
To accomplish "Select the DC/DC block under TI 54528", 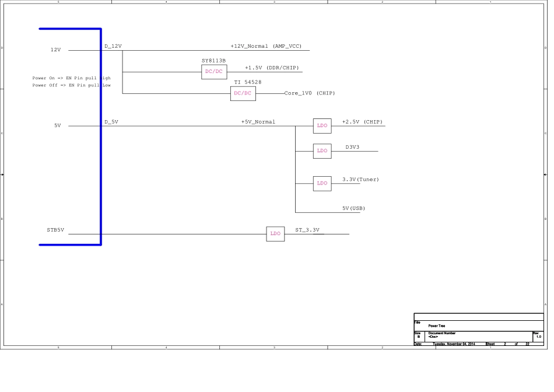I will pyautogui.click(x=243, y=93).
